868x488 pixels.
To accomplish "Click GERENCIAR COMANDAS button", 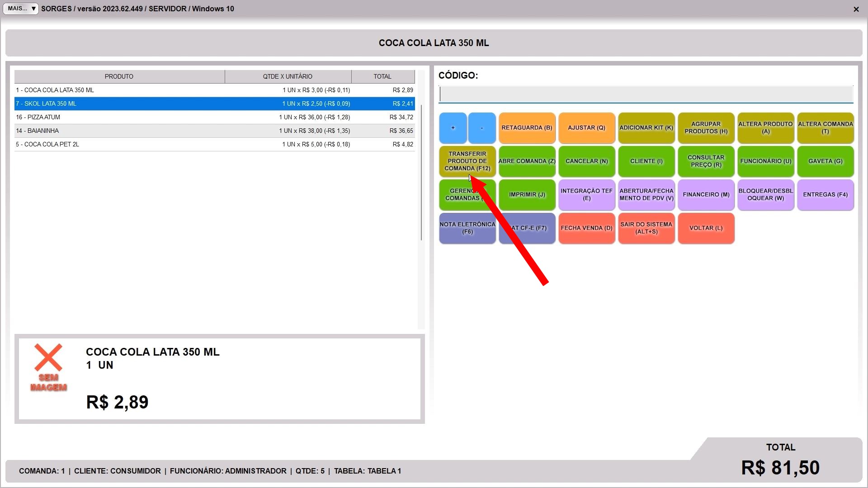I will 467,195.
